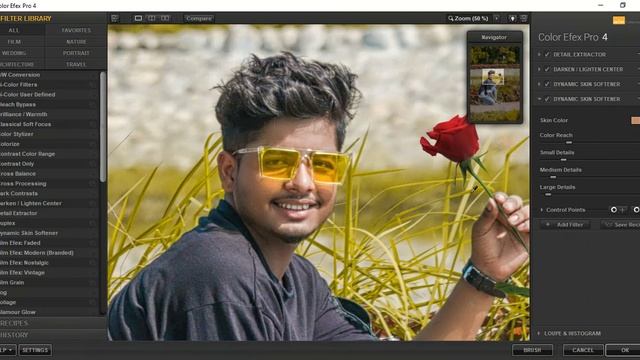This screenshot has width=640, height=360.
Task: Collapse the expanded Dynamic Skin Softener entry
Action: (x=539, y=99)
